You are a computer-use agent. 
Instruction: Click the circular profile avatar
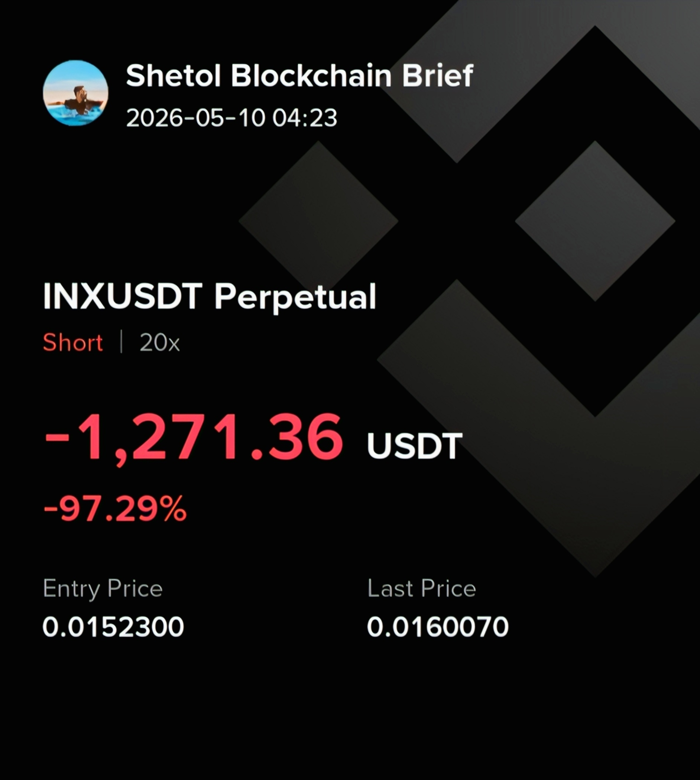coord(75,93)
